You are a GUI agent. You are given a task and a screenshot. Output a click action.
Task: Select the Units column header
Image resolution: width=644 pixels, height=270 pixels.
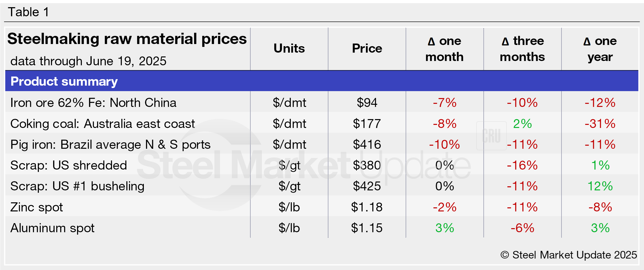(x=289, y=49)
